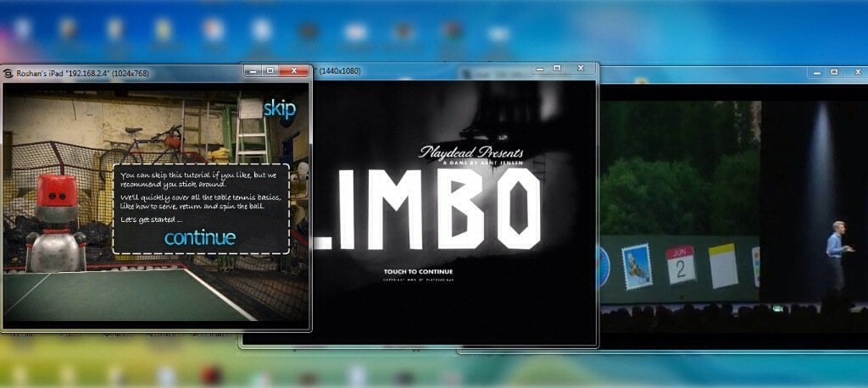Click the "Let's get started ..." tutorial text
The width and height of the screenshot is (868, 388).
(151, 220)
